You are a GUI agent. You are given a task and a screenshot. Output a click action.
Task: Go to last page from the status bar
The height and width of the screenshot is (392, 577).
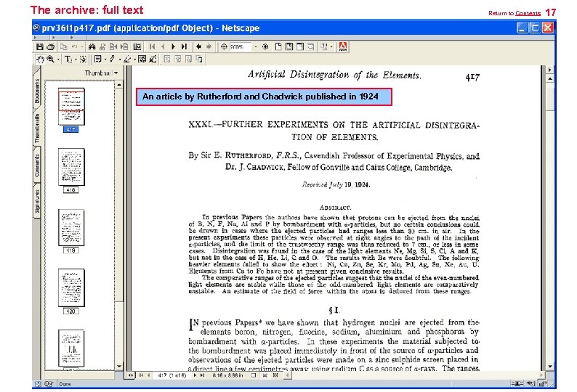click(x=203, y=375)
